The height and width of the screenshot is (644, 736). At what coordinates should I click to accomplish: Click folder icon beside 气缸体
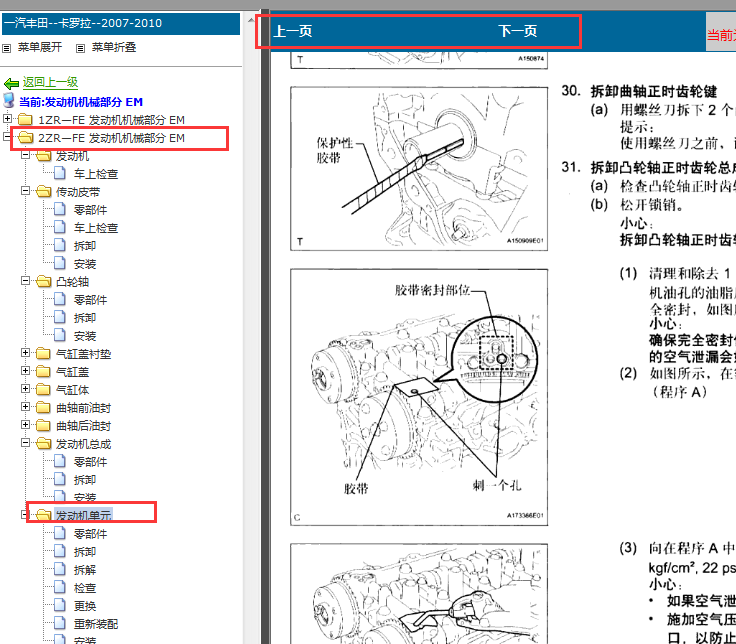tap(43, 390)
